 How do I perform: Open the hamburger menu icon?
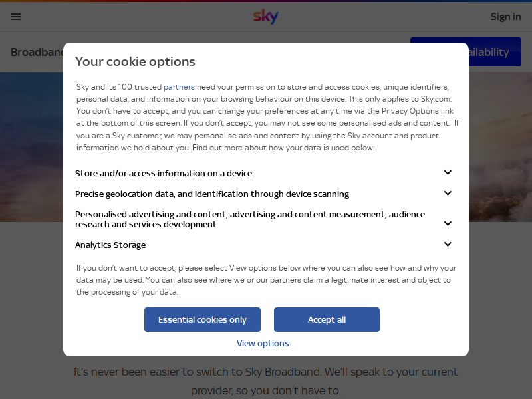click(15, 17)
